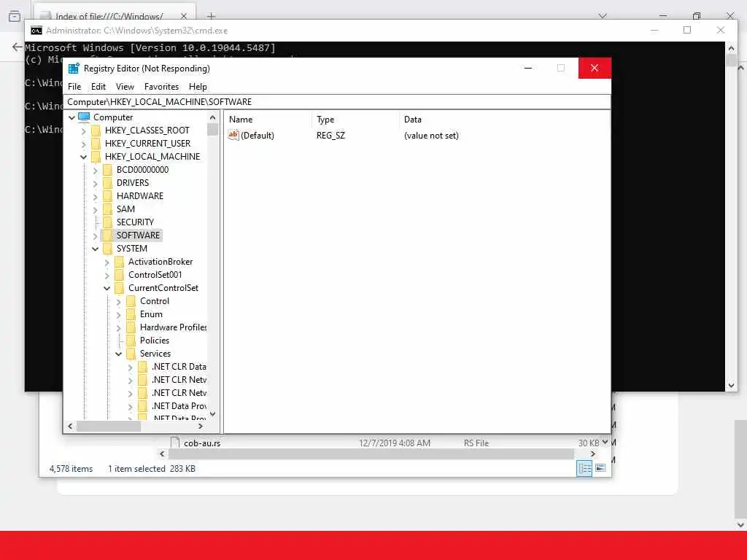Click the SYSTEM folder icon

click(x=108, y=249)
